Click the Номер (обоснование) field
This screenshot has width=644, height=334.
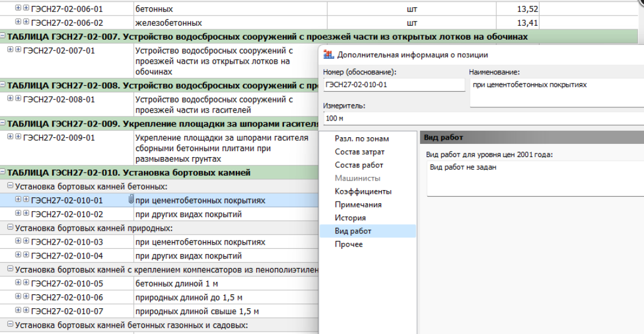(x=394, y=85)
